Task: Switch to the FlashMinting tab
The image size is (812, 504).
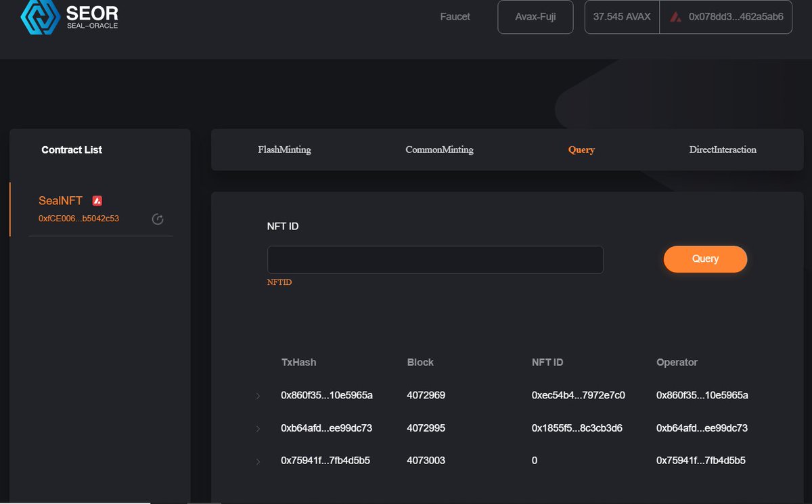Action: coord(284,150)
